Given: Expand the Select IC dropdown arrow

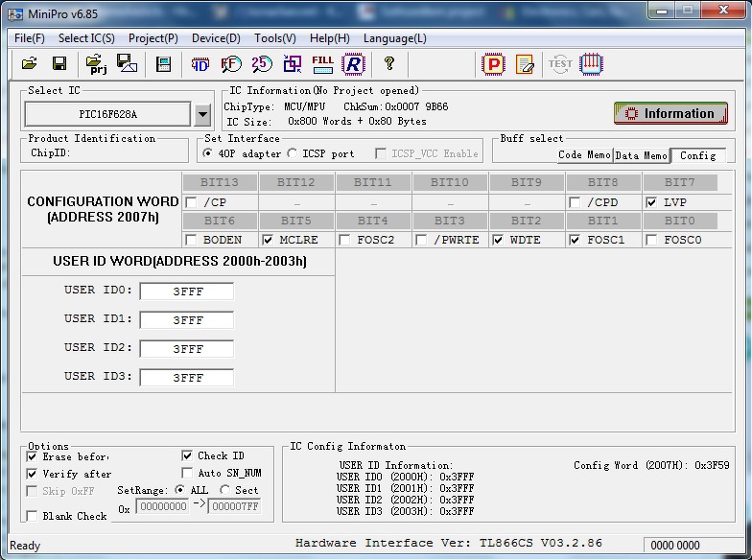Looking at the screenshot, I should coord(203,114).
